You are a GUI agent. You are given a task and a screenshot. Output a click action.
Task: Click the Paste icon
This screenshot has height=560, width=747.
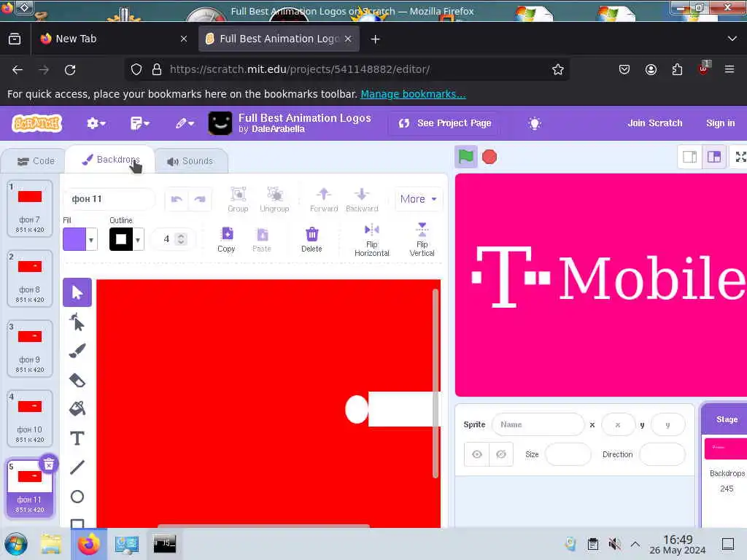pyautogui.click(x=262, y=239)
